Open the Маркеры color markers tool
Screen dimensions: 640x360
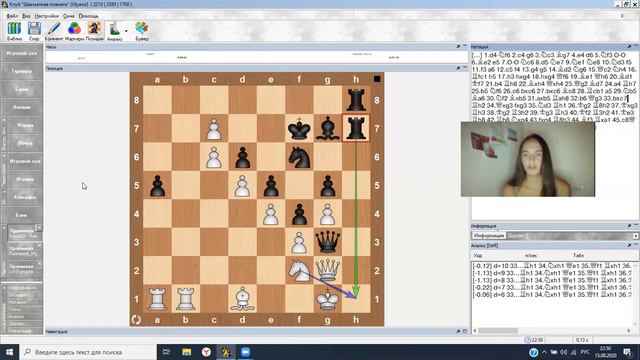tap(74, 31)
